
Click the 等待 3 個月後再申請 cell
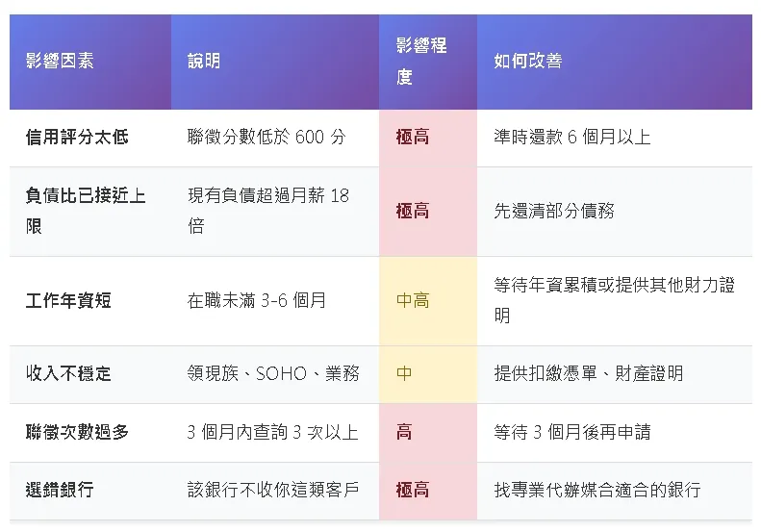571,432
